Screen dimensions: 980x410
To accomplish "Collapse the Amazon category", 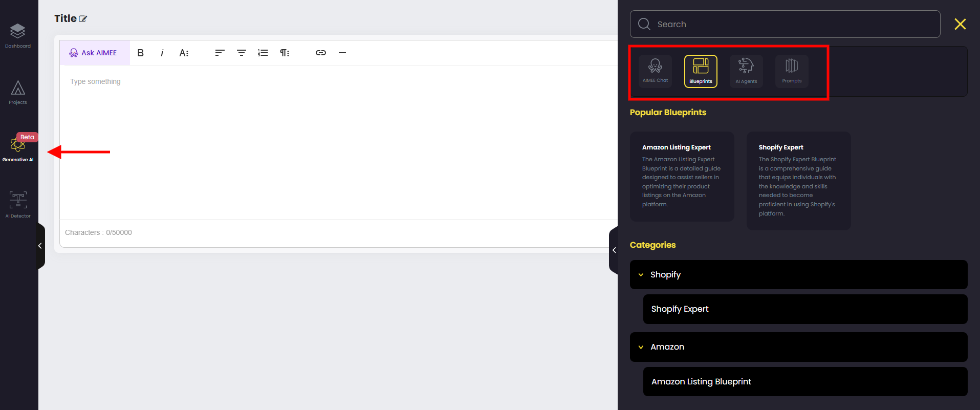I will (641, 347).
